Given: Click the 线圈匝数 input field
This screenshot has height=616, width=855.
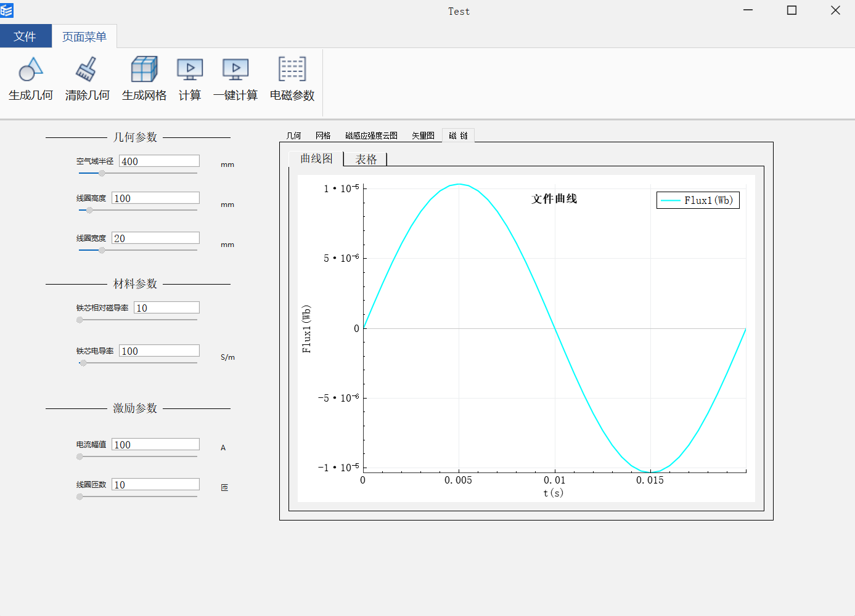Looking at the screenshot, I should [156, 485].
